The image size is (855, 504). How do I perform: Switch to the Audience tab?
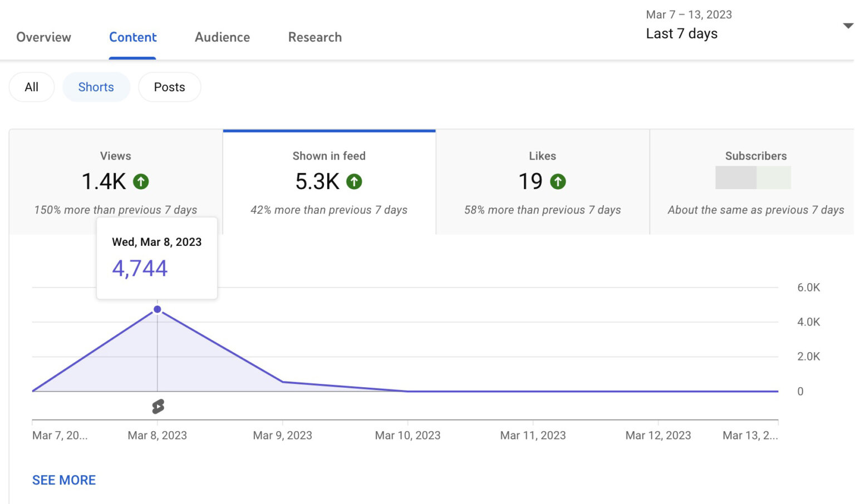pos(222,37)
